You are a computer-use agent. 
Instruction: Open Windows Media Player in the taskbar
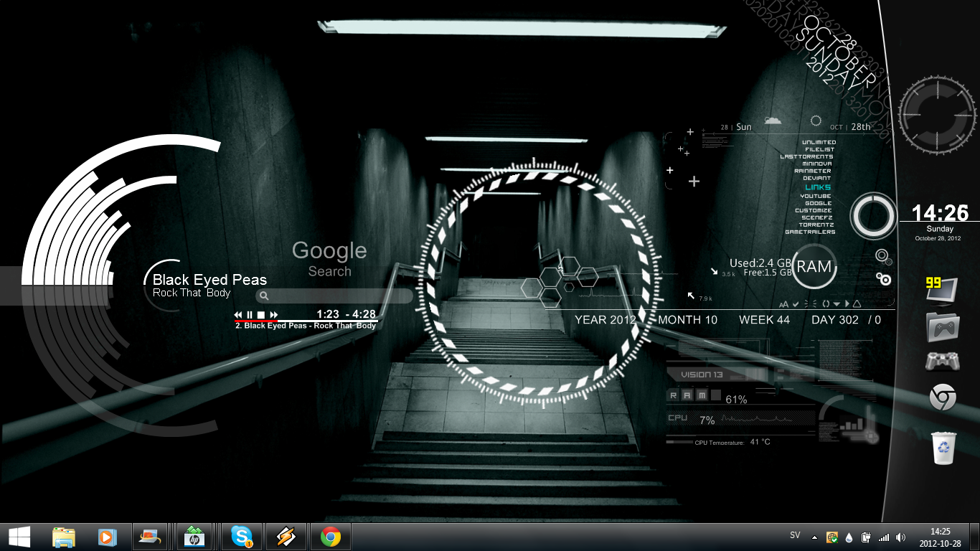[106, 537]
